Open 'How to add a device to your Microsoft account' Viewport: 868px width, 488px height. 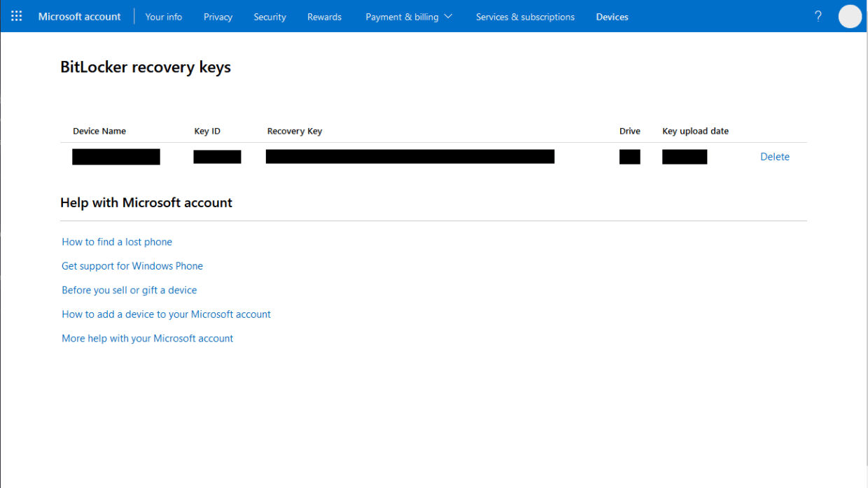(166, 314)
